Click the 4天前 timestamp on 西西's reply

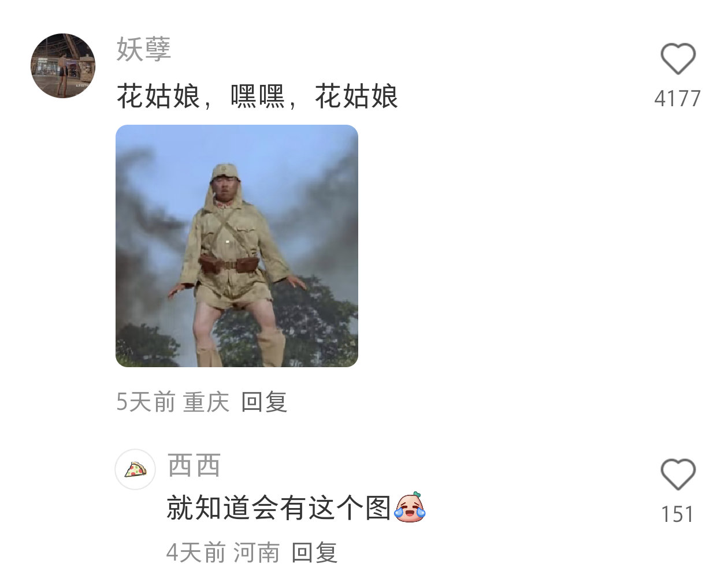[x=196, y=553]
